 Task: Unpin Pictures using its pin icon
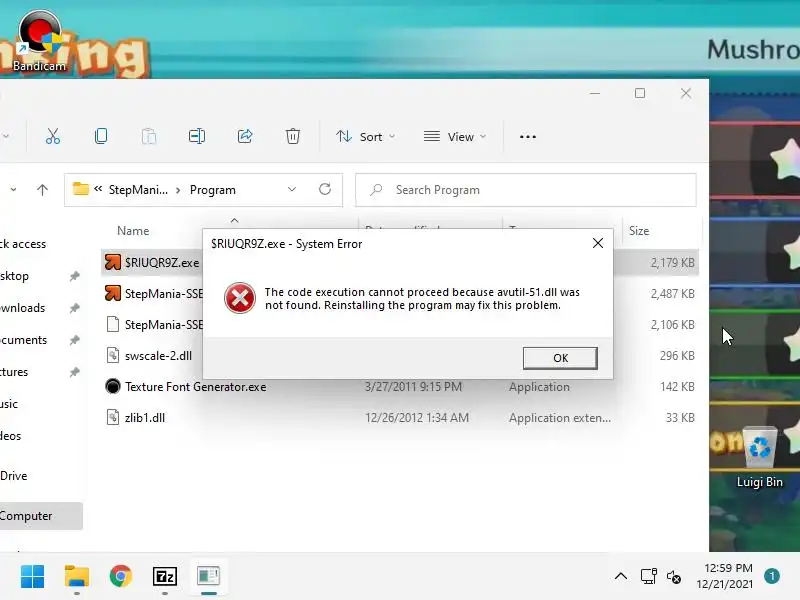74,372
